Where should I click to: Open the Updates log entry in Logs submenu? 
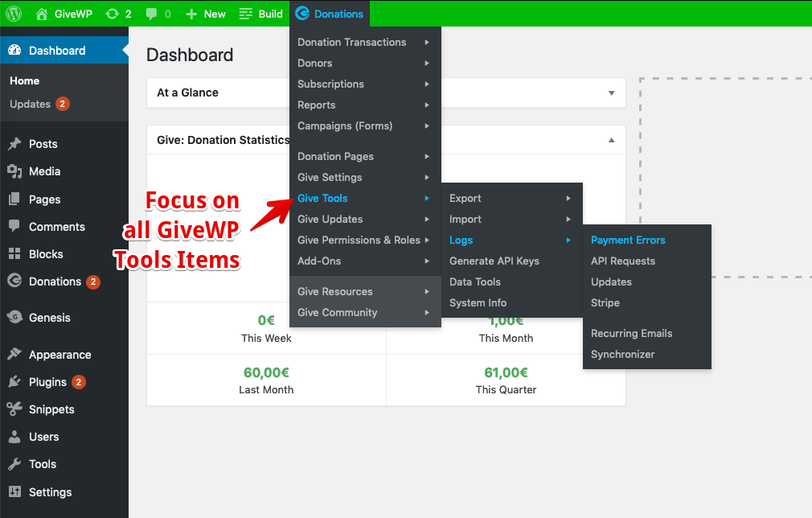pos(647,282)
